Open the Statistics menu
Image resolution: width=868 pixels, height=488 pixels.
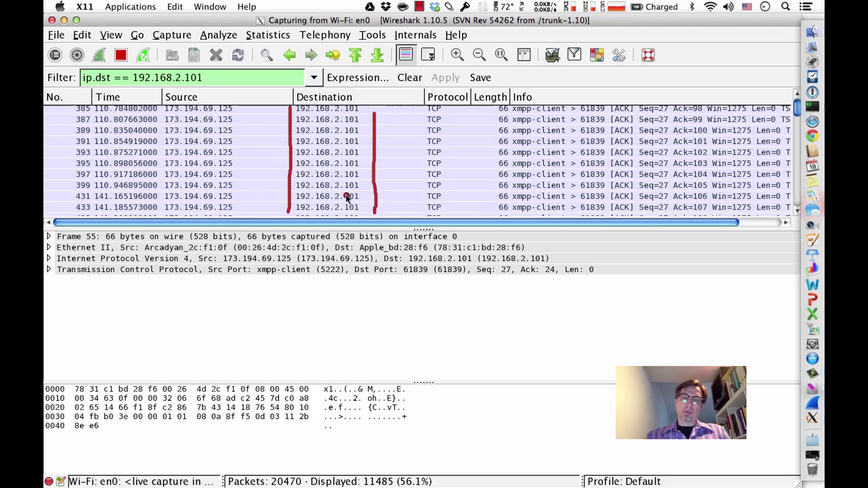pos(268,35)
